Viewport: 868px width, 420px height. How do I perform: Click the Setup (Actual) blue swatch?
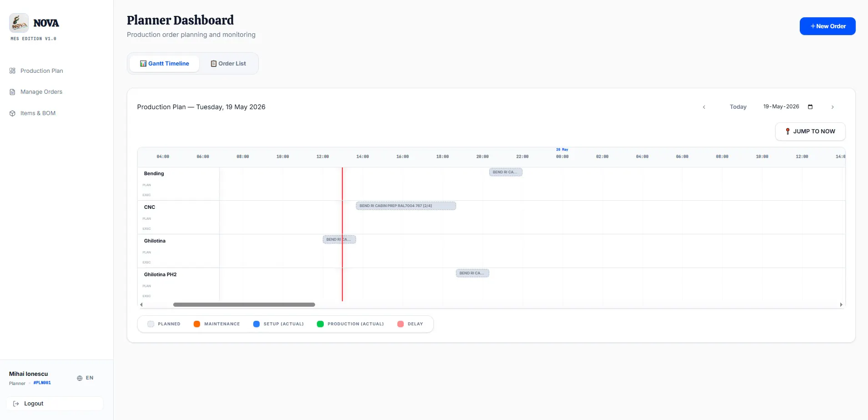pos(256,324)
